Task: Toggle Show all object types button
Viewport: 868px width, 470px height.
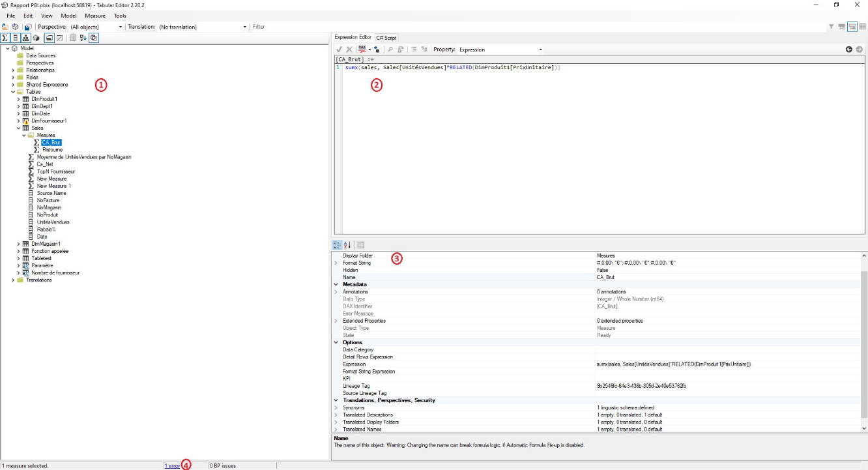Action: pyautogui.click(x=94, y=38)
